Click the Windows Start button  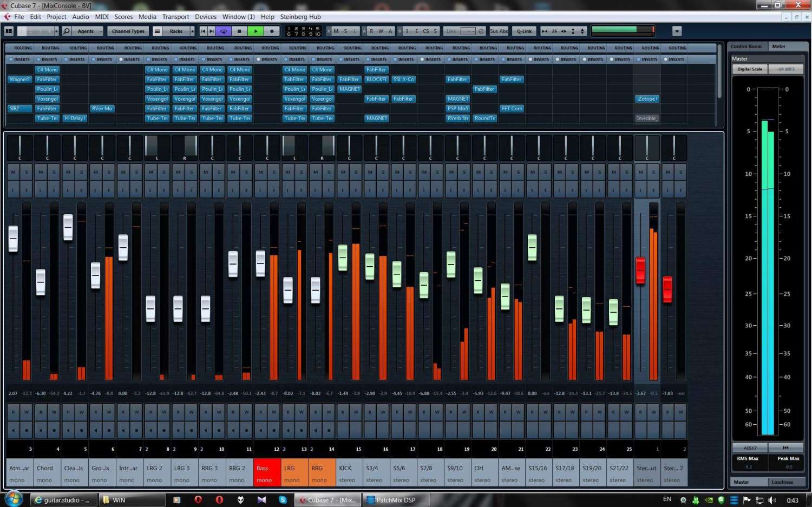13,498
